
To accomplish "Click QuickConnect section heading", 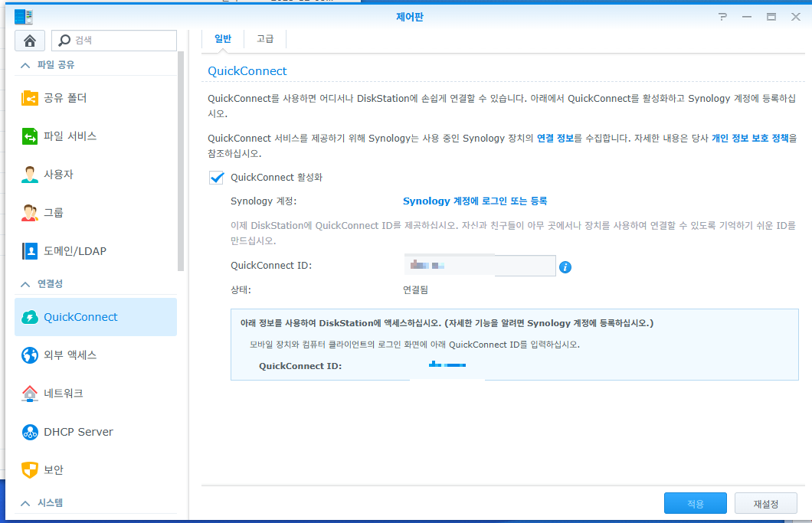I will (x=247, y=71).
